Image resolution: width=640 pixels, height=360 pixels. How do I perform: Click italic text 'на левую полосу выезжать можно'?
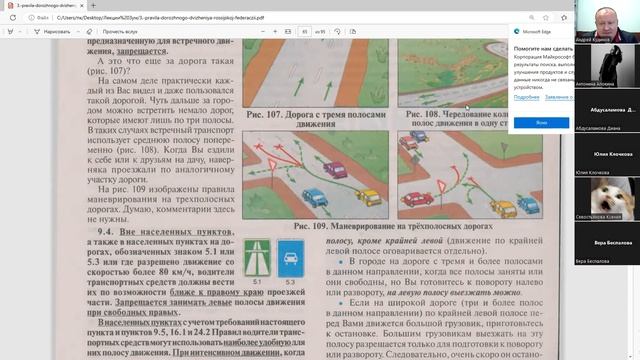pyautogui.click(x=453, y=293)
